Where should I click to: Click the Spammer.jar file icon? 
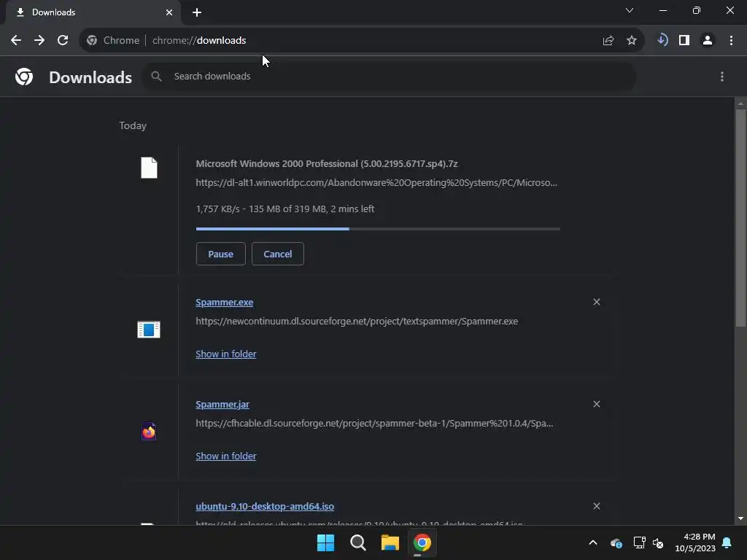pyautogui.click(x=149, y=432)
